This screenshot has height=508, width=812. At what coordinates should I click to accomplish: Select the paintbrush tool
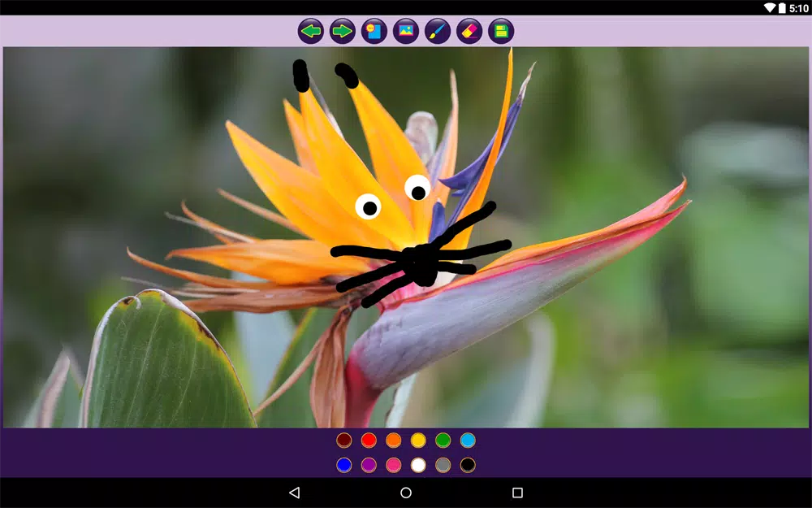[x=438, y=31]
